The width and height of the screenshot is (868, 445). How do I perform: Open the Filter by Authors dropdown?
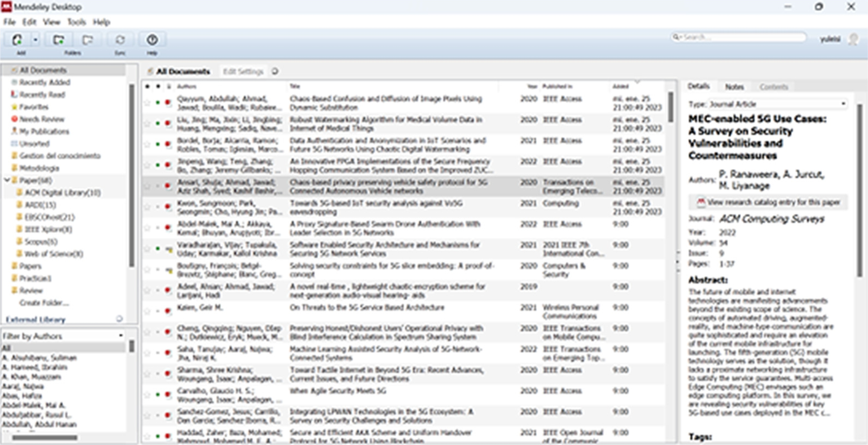[120, 336]
